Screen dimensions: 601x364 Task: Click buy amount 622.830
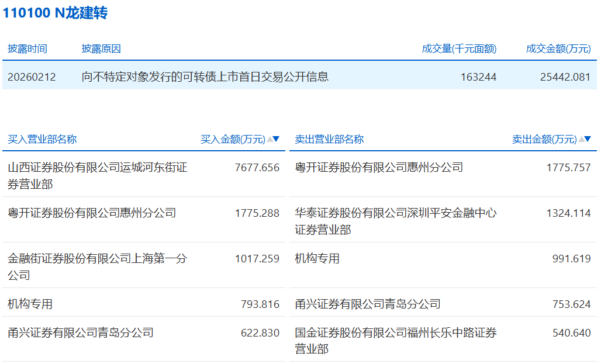260,332
